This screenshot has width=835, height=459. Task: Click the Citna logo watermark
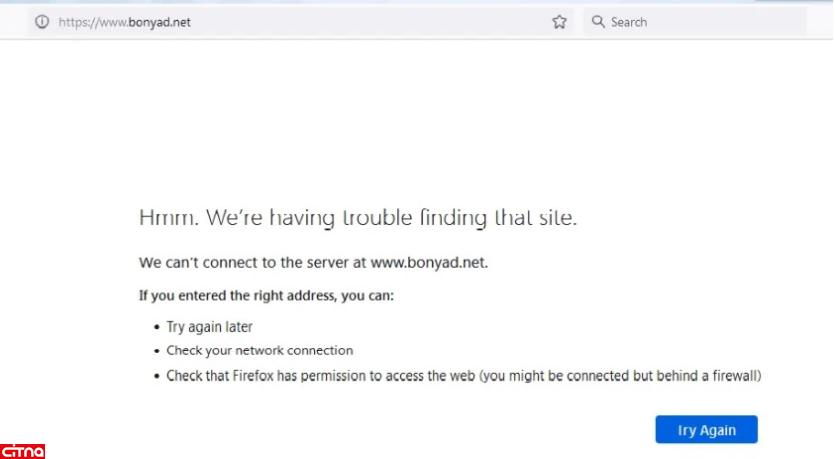24,451
